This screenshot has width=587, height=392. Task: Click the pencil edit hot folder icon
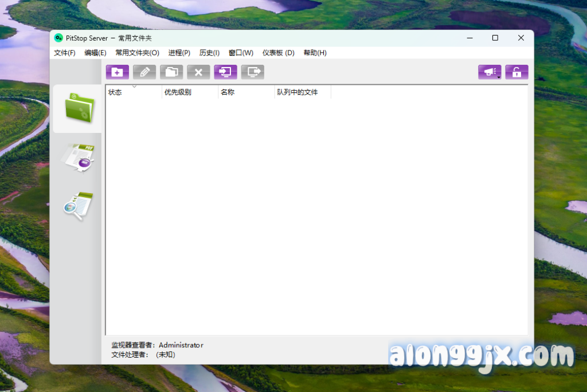144,72
